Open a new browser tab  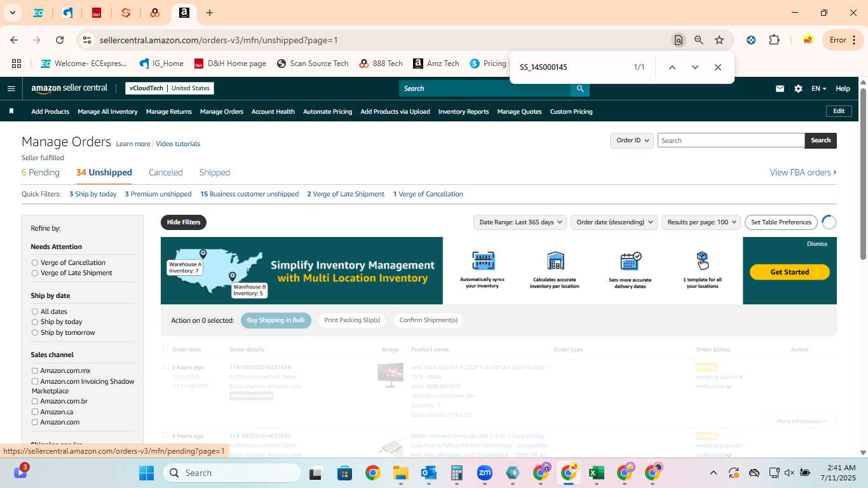tap(210, 13)
